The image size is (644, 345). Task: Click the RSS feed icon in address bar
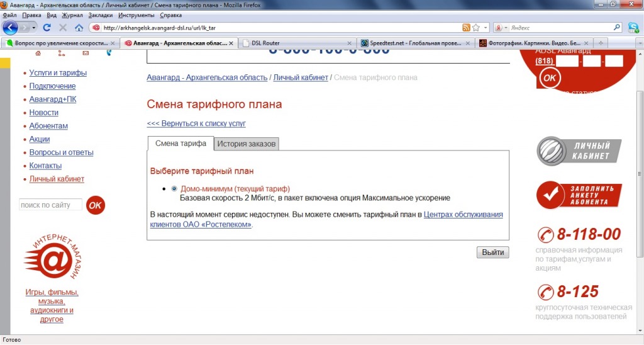[x=466, y=28]
